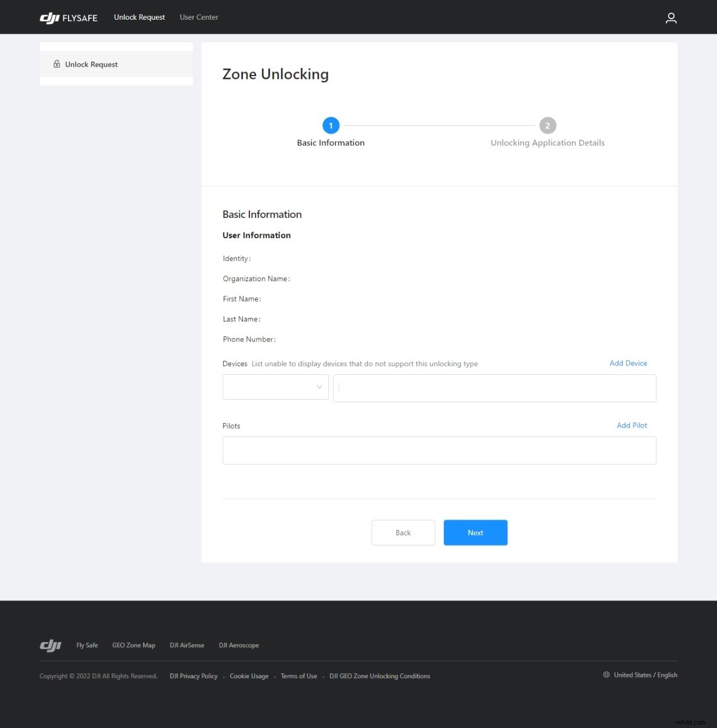Image resolution: width=717 pixels, height=728 pixels.
Task: Open the DJI GEO Zone Unlocking Conditions link
Action: (379, 676)
